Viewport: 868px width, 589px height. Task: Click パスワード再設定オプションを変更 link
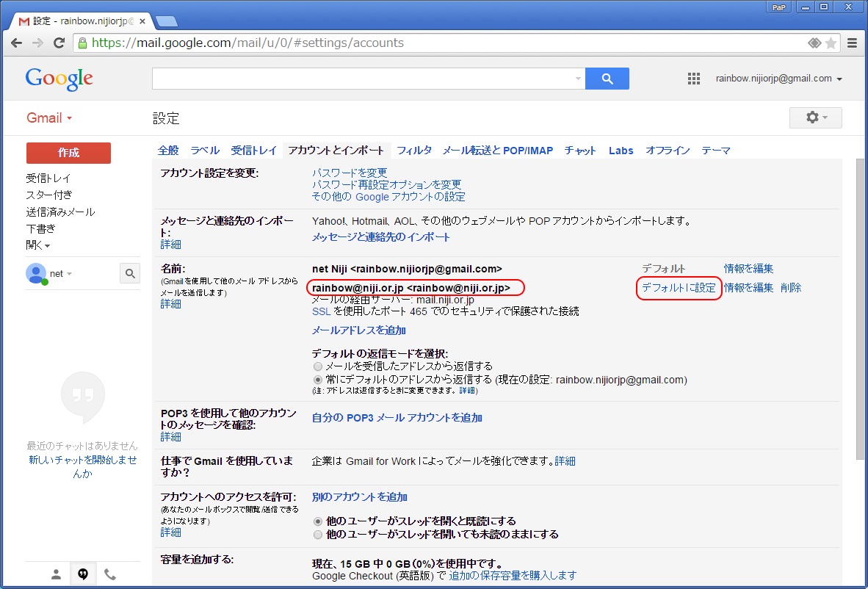click(x=386, y=185)
